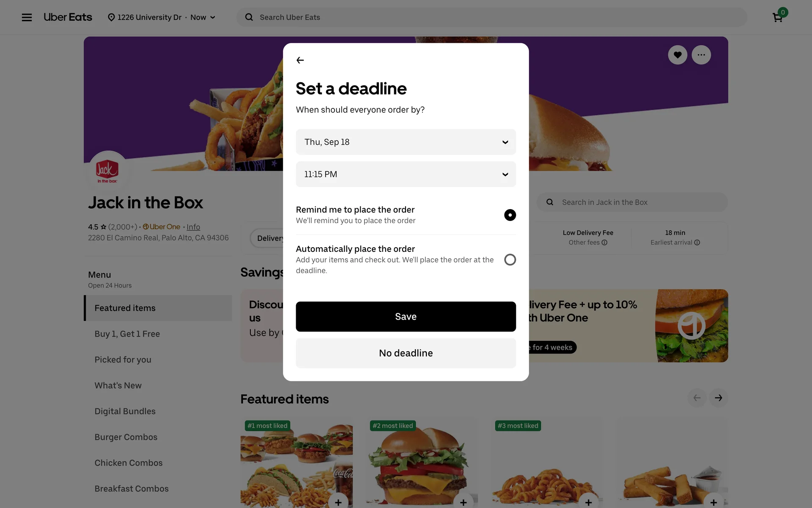Viewport: 812px width, 508px height.
Task: Click the Save button
Action: click(406, 317)
